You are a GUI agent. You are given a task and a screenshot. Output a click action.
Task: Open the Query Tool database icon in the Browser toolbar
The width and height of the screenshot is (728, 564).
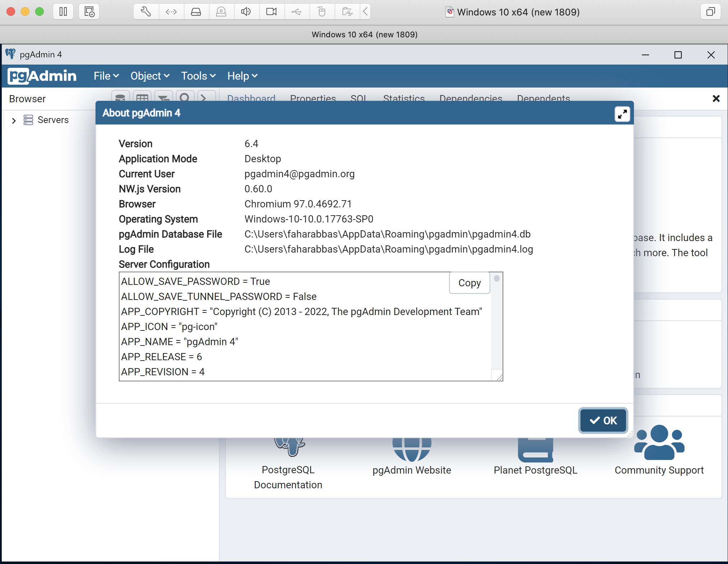[120, 97]
